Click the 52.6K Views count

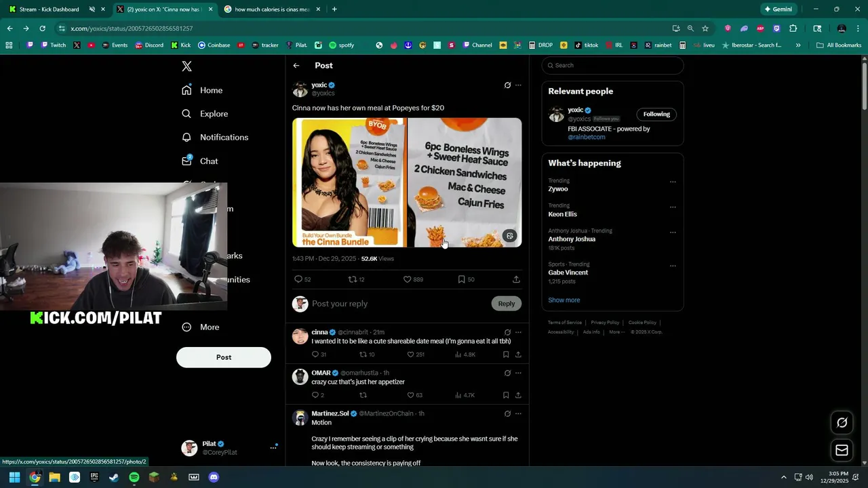(378, 259)
